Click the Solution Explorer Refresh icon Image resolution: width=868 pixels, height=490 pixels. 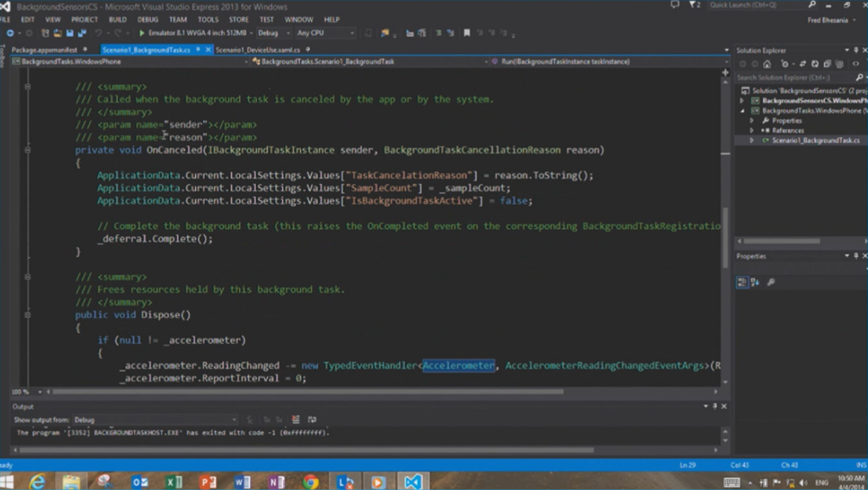pyautogui.click(x=815, y=64)
